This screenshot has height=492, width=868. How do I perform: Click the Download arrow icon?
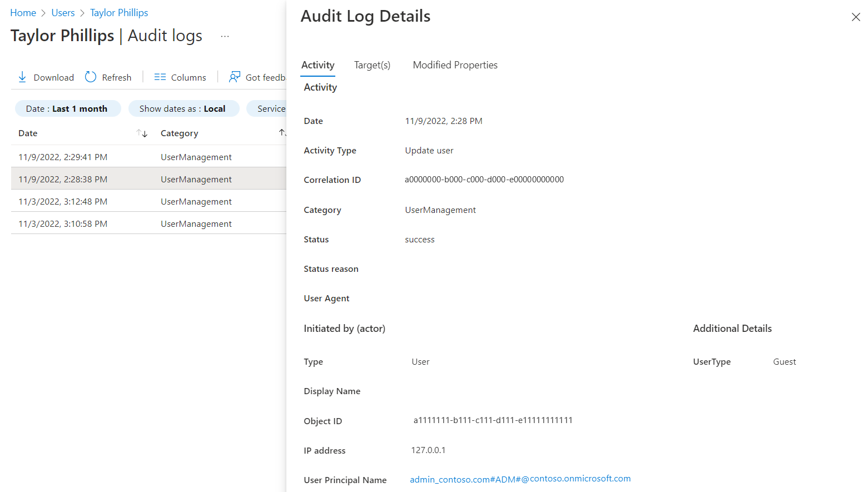22,77
